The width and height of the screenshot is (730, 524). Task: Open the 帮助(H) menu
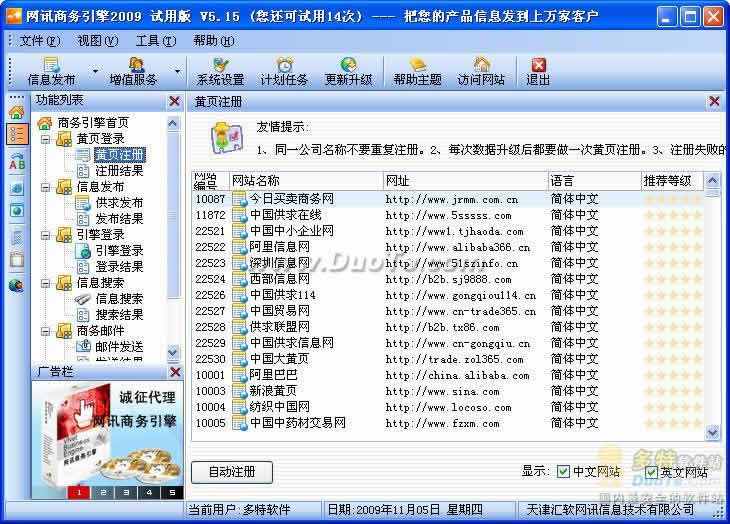point(214,41)
